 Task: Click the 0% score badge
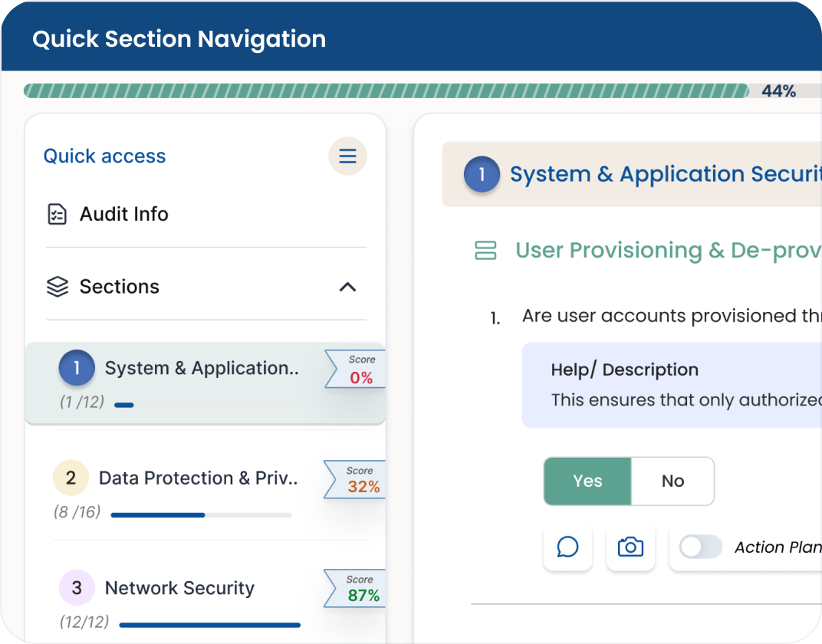click(x=357, y=369)
